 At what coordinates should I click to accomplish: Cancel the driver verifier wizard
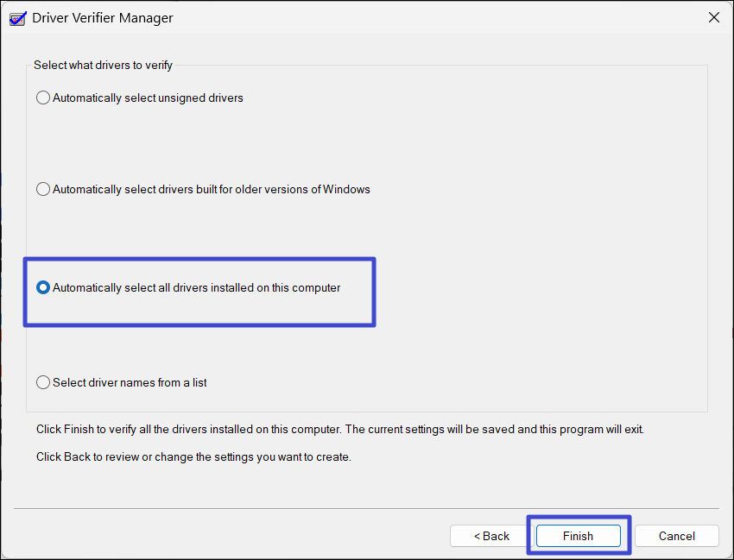click(676, 536)
